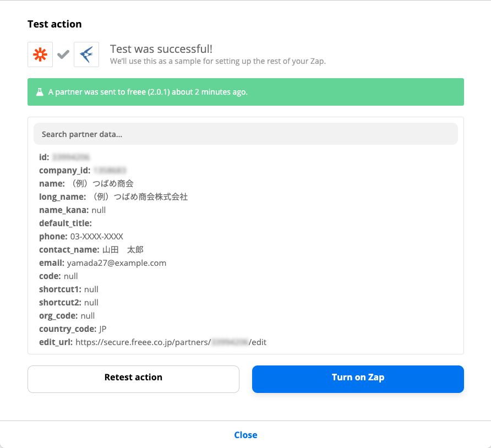Click the Test was successful heading
Image resolution: width=491 pixels, height=448 pixels.
(161, 49)
